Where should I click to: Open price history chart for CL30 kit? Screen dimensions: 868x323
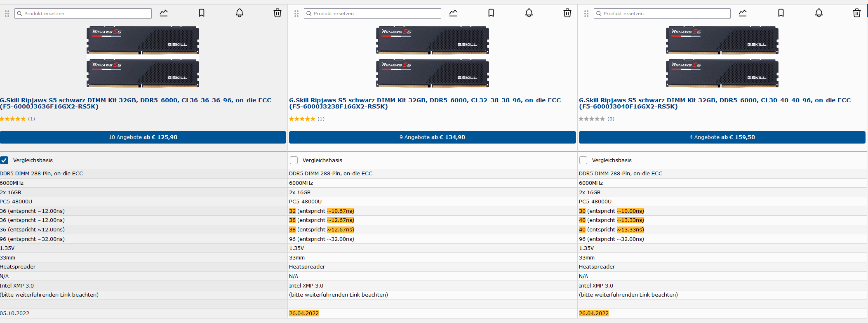click(743, 13)
